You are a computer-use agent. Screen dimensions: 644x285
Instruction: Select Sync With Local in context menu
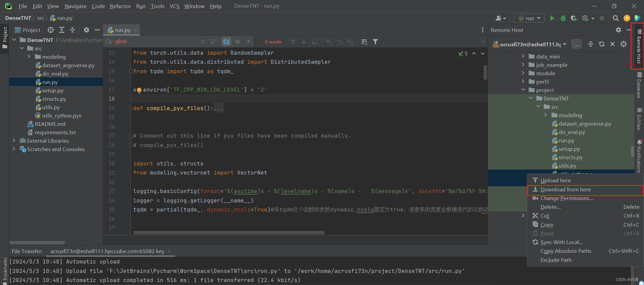(585, 242)
